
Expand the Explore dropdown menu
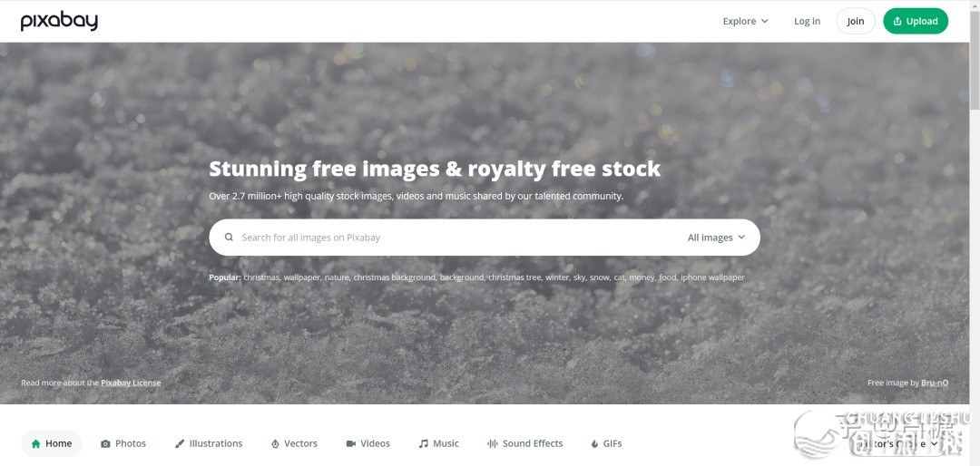pyautogui.click(x=745, y=21)
